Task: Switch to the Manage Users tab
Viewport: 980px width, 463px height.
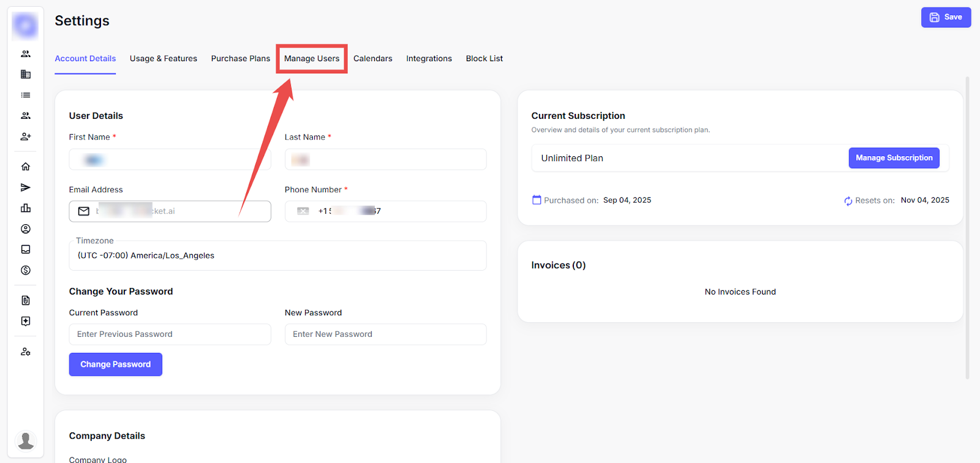Action: tap(311, 59)
